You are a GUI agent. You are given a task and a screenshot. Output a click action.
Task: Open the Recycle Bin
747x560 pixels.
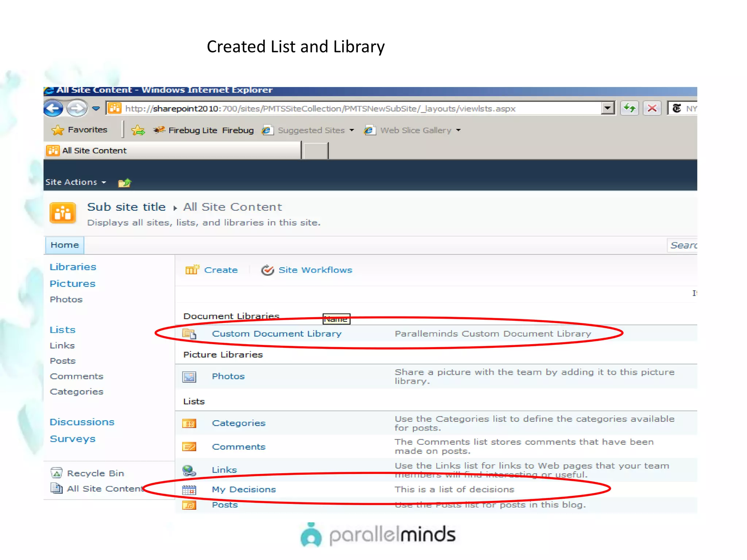click(95, 473)
